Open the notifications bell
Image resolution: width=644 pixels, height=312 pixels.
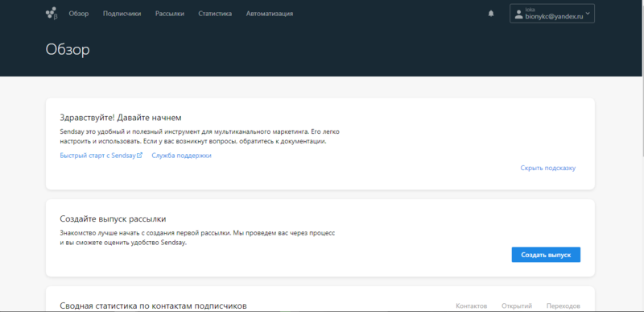point(491,14)
